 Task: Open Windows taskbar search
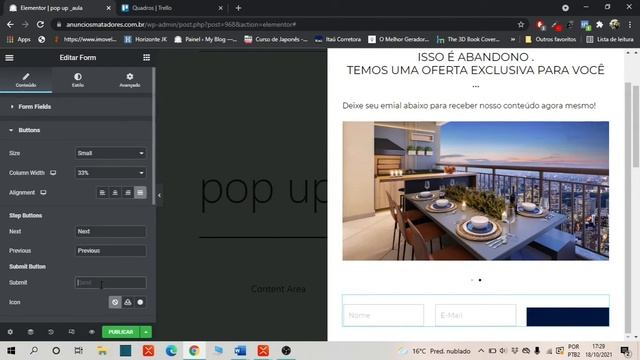(34, 351)
